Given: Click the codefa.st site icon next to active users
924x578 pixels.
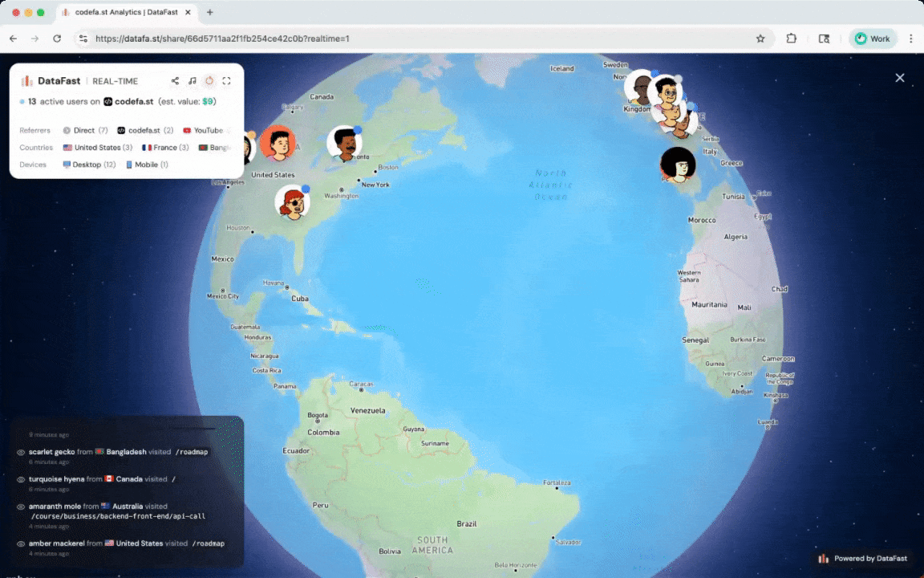Looking at the screenshot, I should tap(108, 101).
